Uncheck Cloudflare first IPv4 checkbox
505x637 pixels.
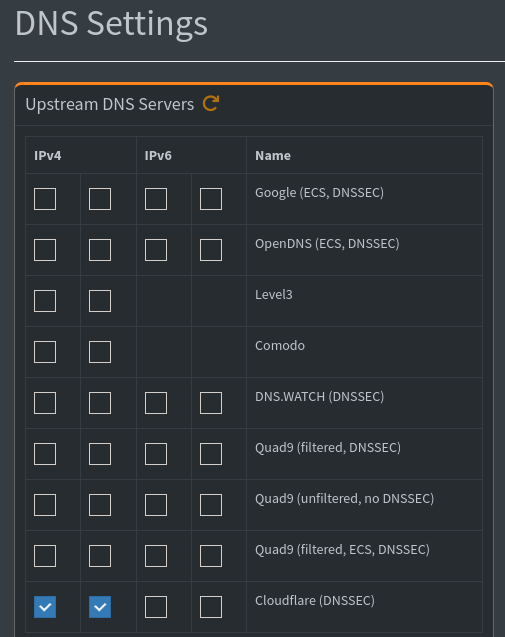[x=45, y=607]
